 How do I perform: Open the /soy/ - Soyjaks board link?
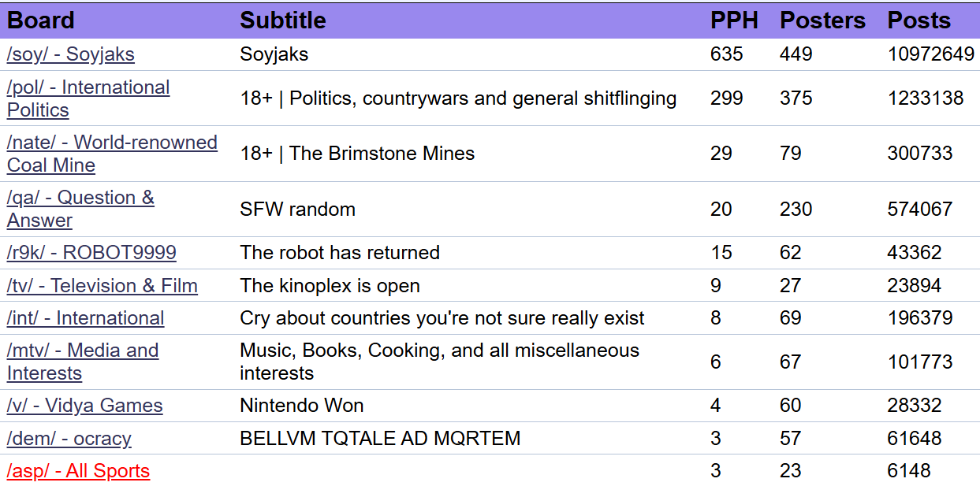(x=71, y=54)
